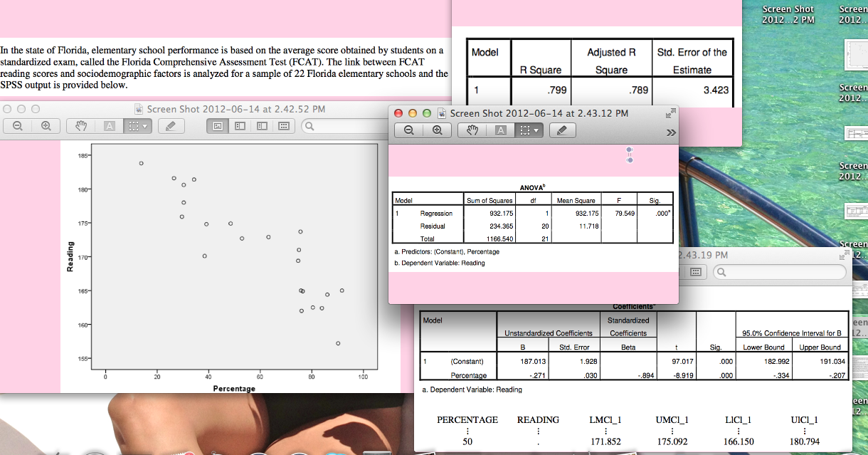Open the selection tool dropdown in the 2.43.12 window

click(x=535, y=130)
